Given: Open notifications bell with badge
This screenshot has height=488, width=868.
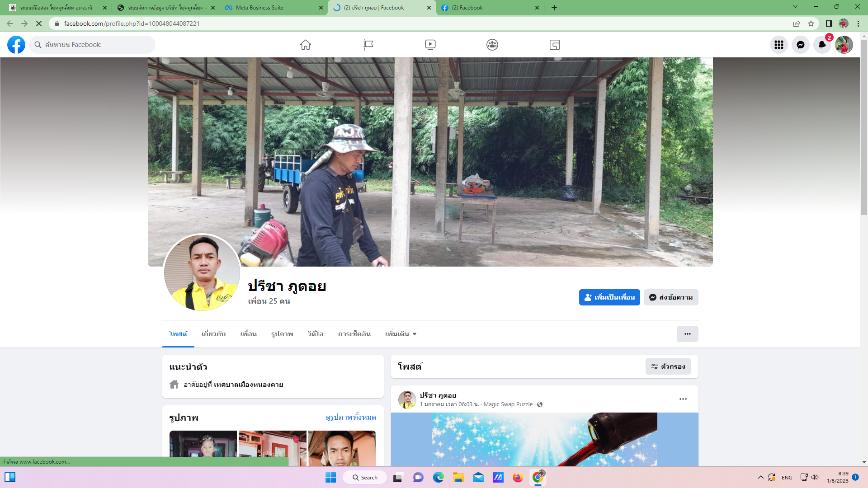Looking at the screenshot, I should click(x=822, y=45).
